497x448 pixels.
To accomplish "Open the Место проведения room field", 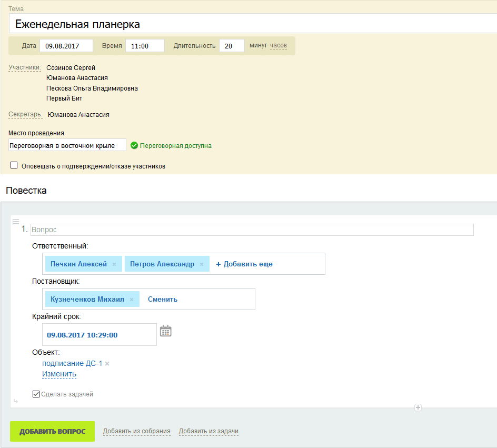I will 67,145.
